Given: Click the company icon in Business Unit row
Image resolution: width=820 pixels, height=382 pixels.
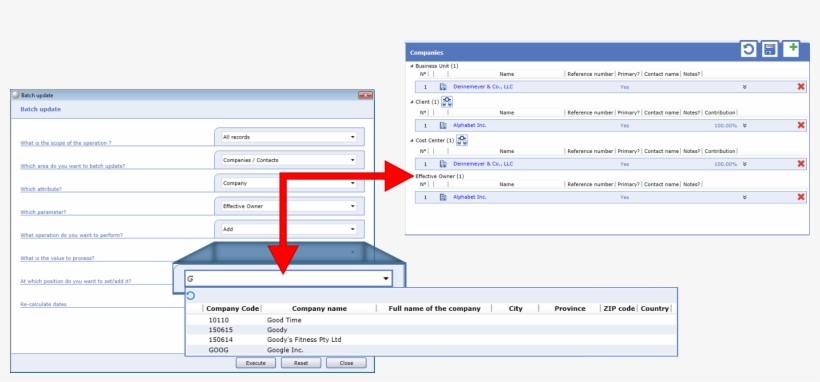Looking at the screenshot, I should click(x=443, y=87).
